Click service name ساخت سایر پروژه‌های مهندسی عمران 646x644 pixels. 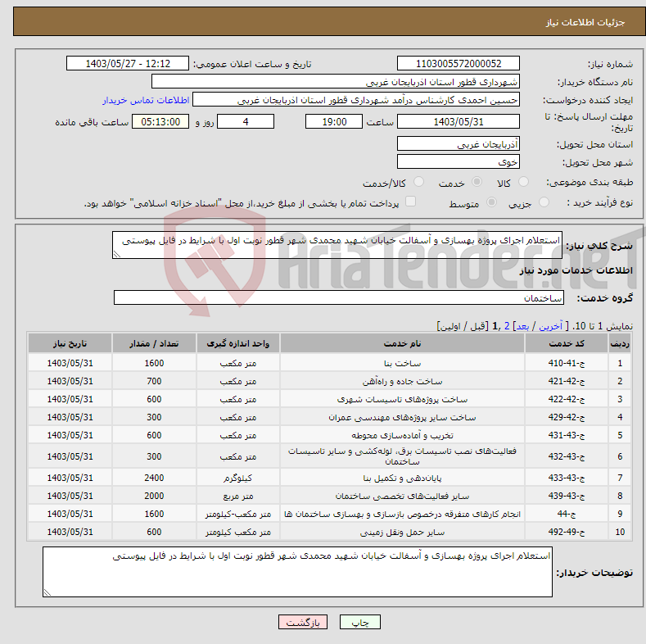[x=402, y=418]
